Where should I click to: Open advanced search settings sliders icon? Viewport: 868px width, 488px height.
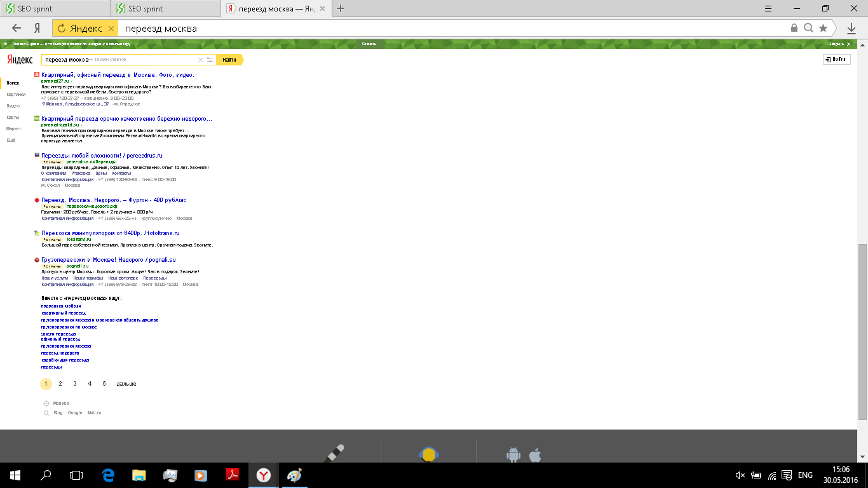210,60
